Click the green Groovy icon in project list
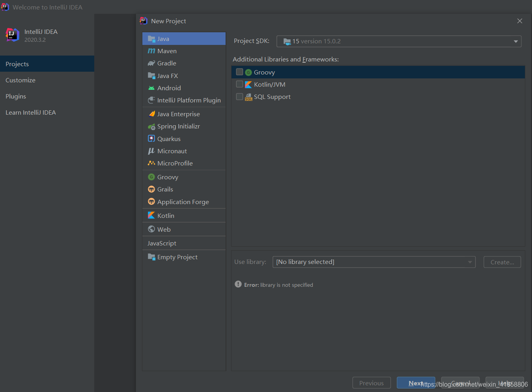 pyautogui.click(x=151, y=177)
